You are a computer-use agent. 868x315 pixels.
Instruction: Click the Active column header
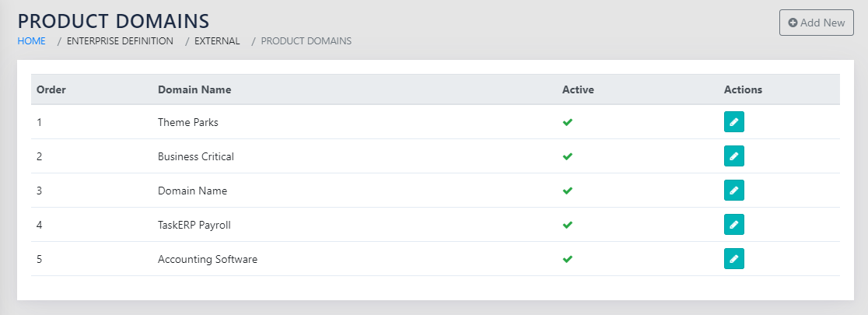coord(578,89)
